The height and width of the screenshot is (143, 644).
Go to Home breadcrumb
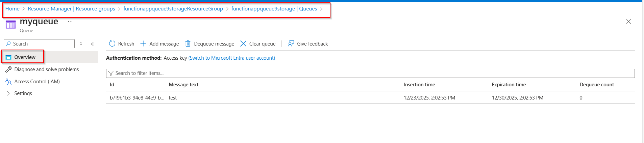(x=13, y=9)
